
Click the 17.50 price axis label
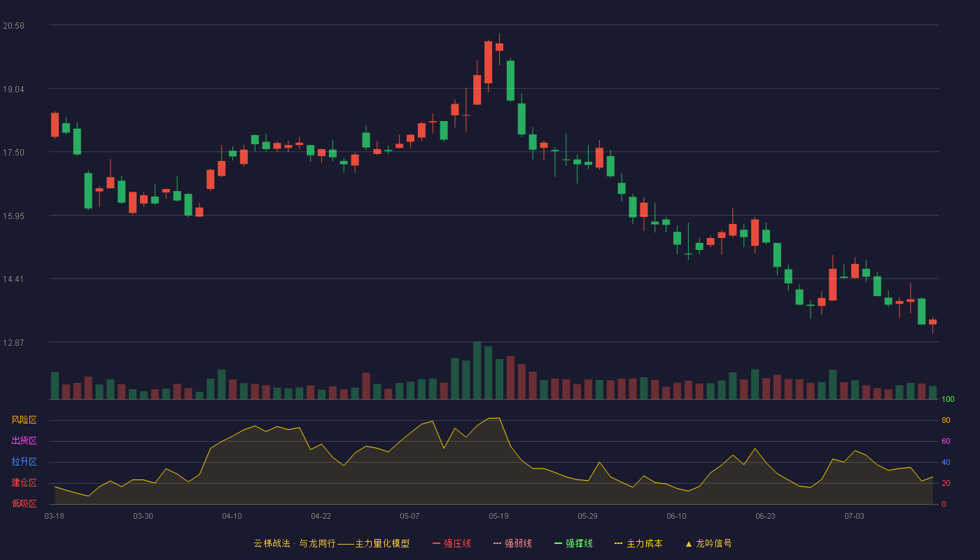[13, 153]
